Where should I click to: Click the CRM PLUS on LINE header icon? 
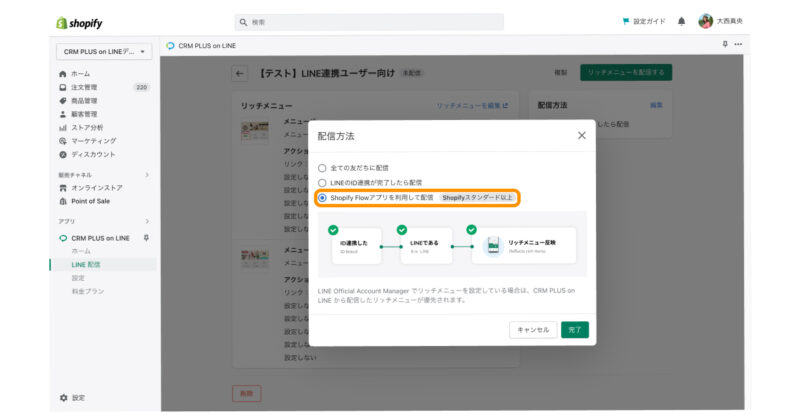(170, 45)
